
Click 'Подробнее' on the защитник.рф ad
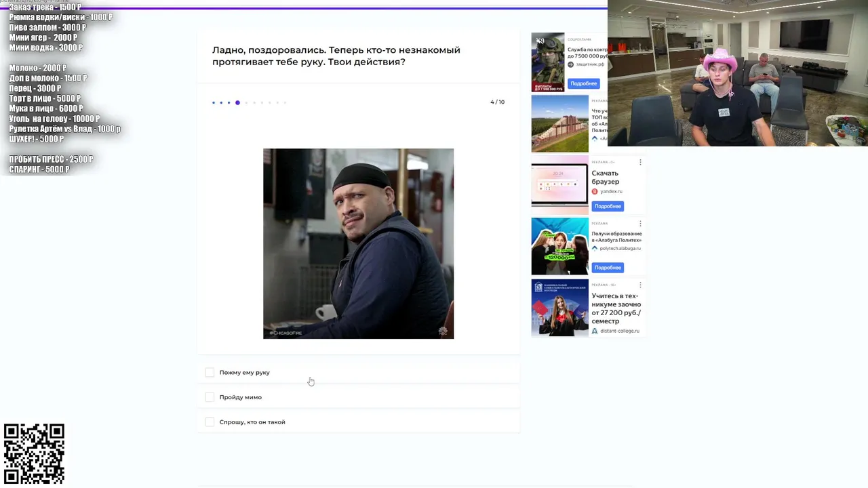584,83
